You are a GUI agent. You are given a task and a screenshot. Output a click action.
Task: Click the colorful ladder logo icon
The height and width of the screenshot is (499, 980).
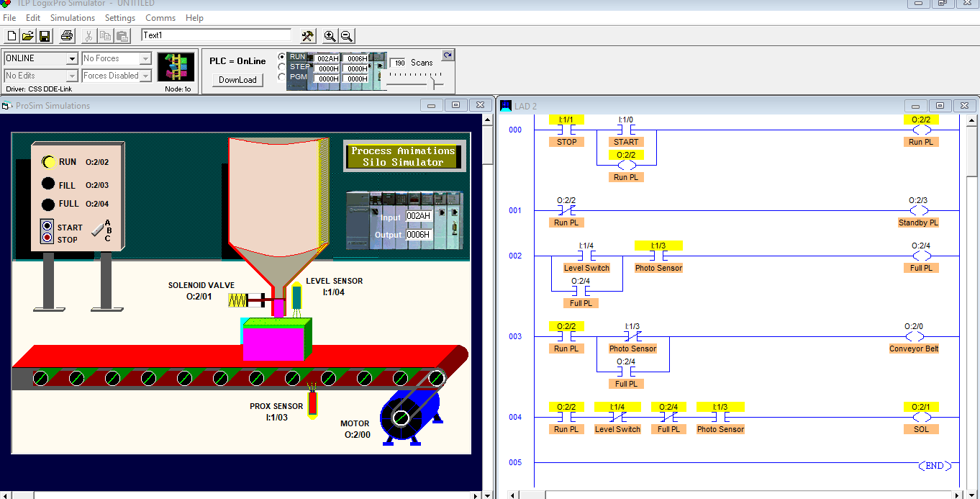[x=177, y=68]
